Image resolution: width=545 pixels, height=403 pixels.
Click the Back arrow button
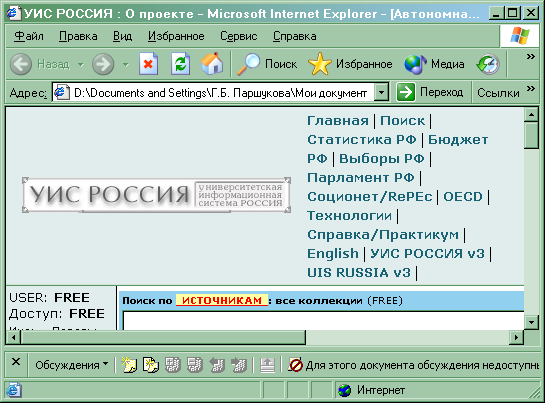21,64
